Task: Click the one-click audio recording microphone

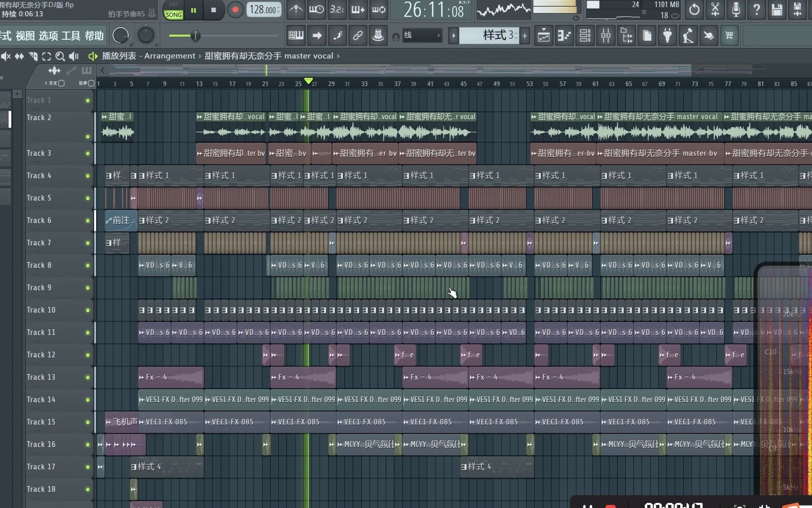Action: point(736,10)
